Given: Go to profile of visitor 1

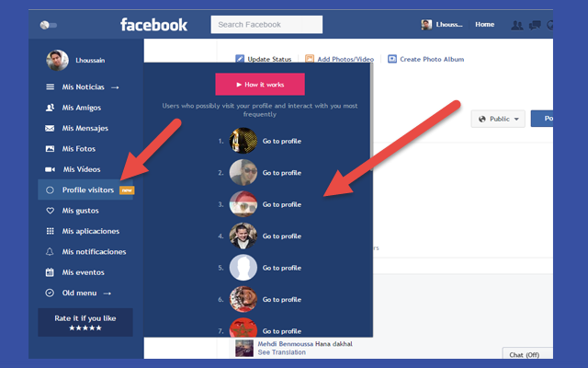Looking at the screenshot, I should tap(282, 141).
